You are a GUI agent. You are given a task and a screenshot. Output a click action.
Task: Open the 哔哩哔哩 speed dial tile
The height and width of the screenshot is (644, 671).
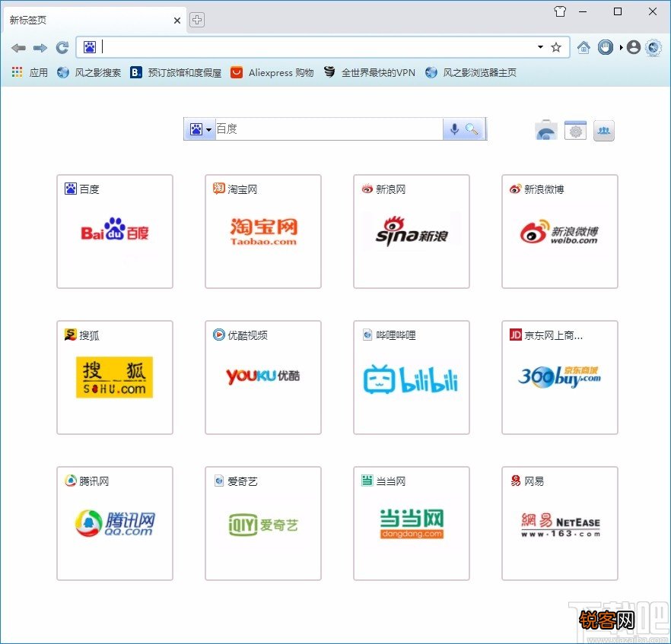tap(412, 378)
